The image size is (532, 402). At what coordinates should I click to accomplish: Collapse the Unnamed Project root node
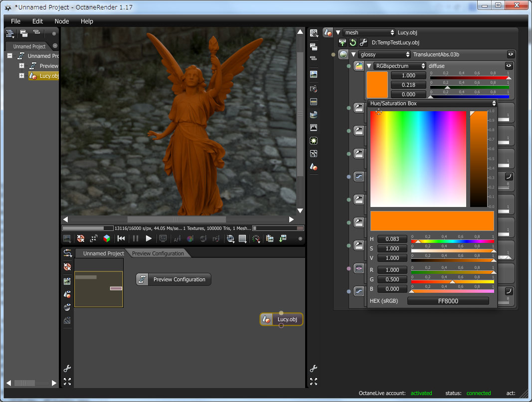(x=10, y=56)
